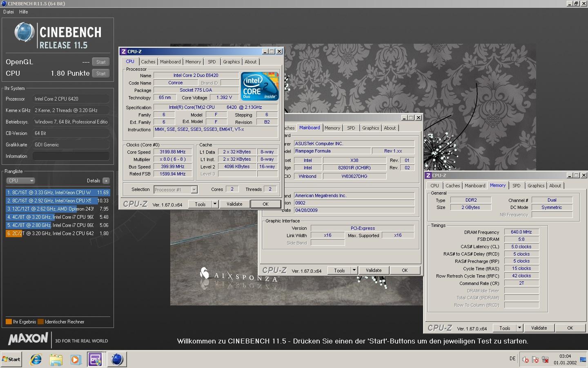Launch Windows Media Player from taskbar
The height and width of the screenshot is (368, 588).
[x=76, y=359]
